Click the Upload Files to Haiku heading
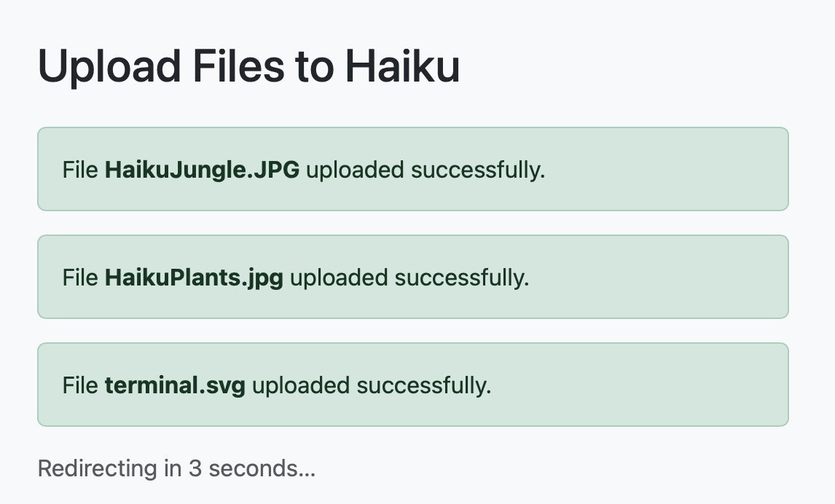The height and width of the screenshot is (504, 835). pyautogui.click(x=248, y=67)
